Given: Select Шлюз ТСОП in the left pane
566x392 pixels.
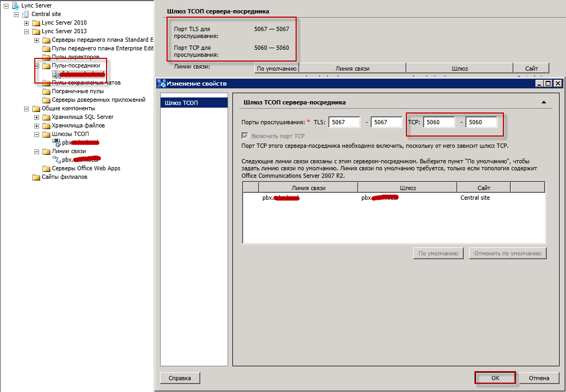Looking at the screenshot, I should tap(195, 102).
